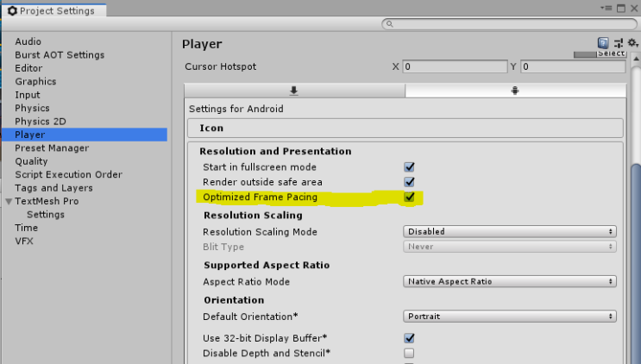
Task: Click the Default Orientation* label
Action: pyautogui.click(x=250, y=317)
